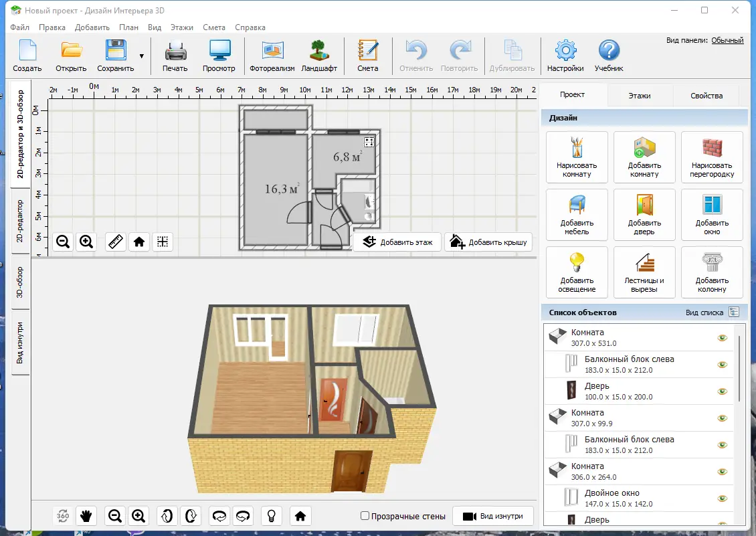The height and width of the screenshot is (536, 756).
Task: Open Добавить освещение
Action: tap(577, 272)
